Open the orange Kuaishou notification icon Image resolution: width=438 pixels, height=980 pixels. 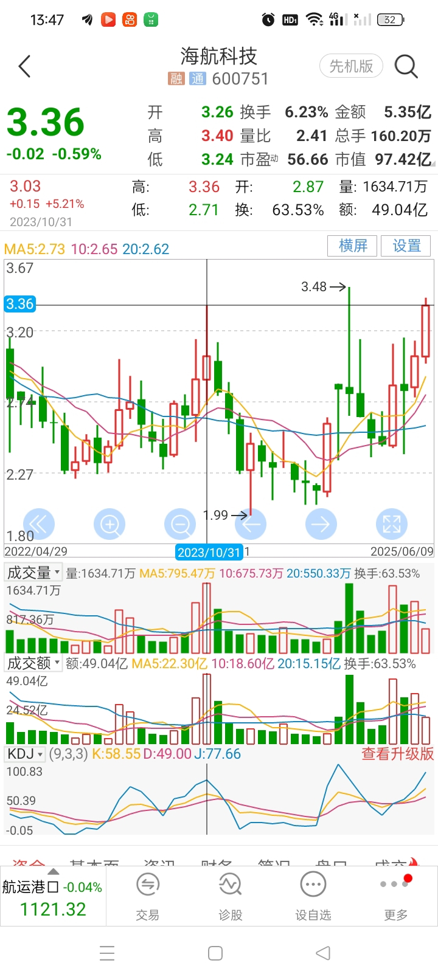click(x=130, y=20)
